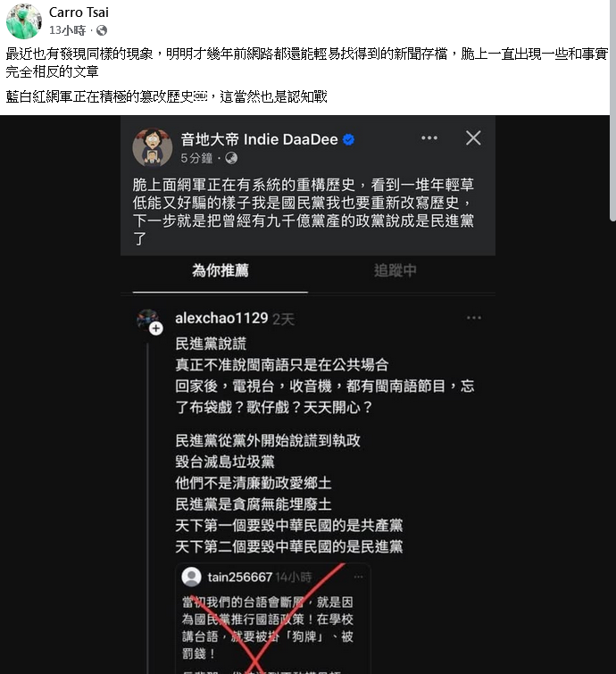This screenshot has width=616, height=674.
Task: Click the public globe icon beside 13小時
Action: [x=102, y=30]
